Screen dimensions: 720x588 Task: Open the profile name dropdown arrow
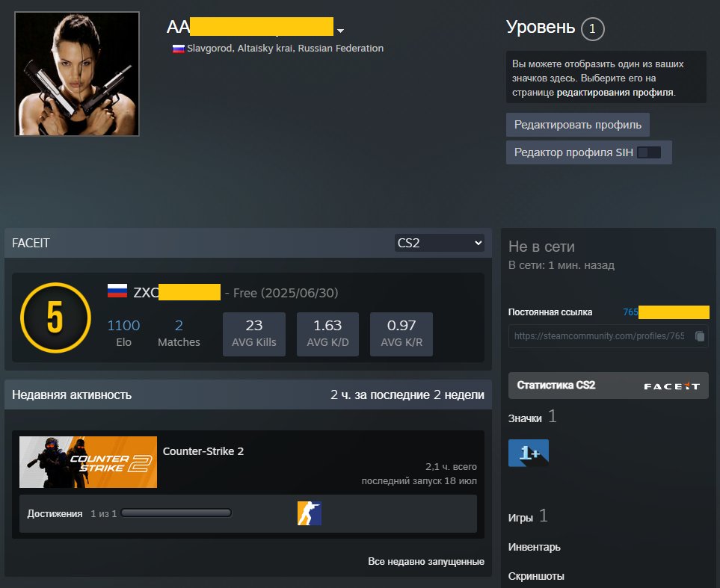[x=340, y=31]
